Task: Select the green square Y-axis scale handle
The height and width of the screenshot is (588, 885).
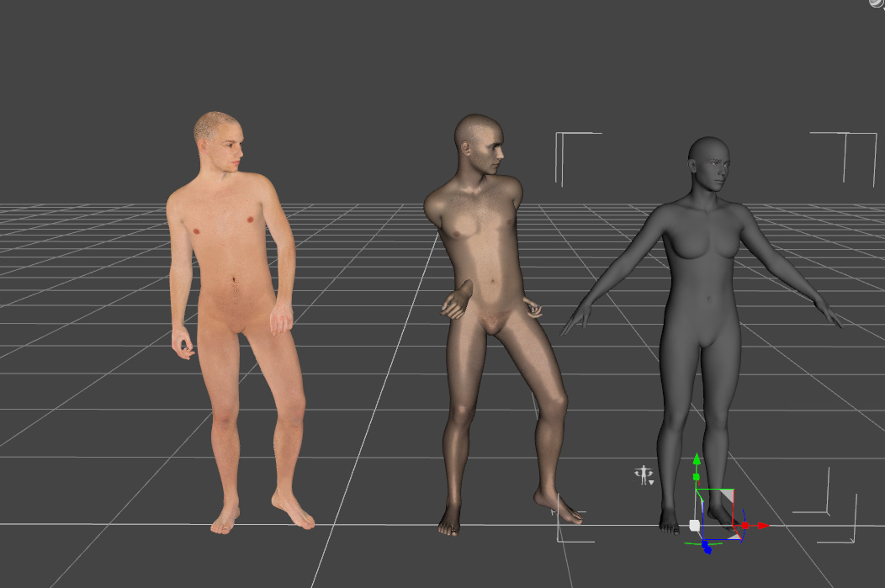Action: pyautogui.click(x=697, y=478)
